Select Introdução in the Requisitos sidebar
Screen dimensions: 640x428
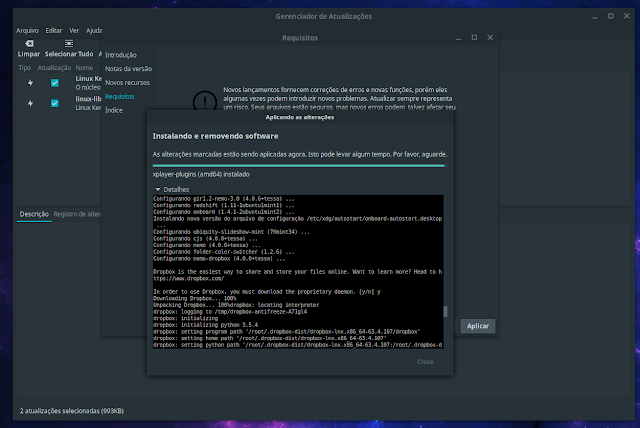pos(121,55)
